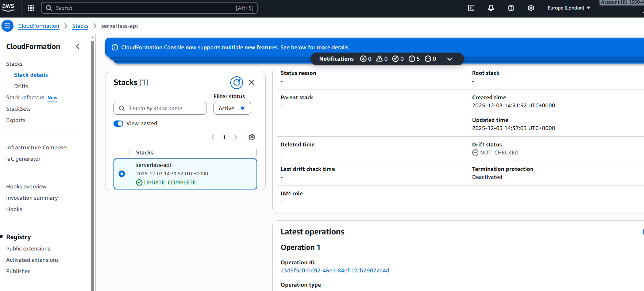Viewport: 644px width, 291px height.
Task: Close the Stacks split panel
Action: click(x=252, y=83)
